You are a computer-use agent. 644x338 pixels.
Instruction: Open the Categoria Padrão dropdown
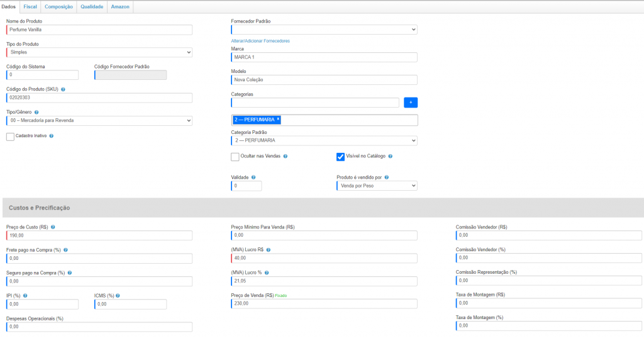coord(324,140)
